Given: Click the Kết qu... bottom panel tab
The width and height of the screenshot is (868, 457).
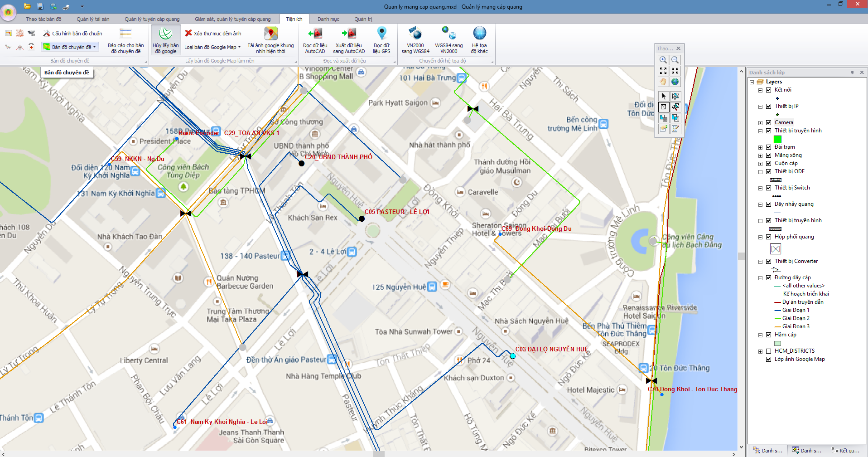Looking at the screenshot, I should 846,451.
